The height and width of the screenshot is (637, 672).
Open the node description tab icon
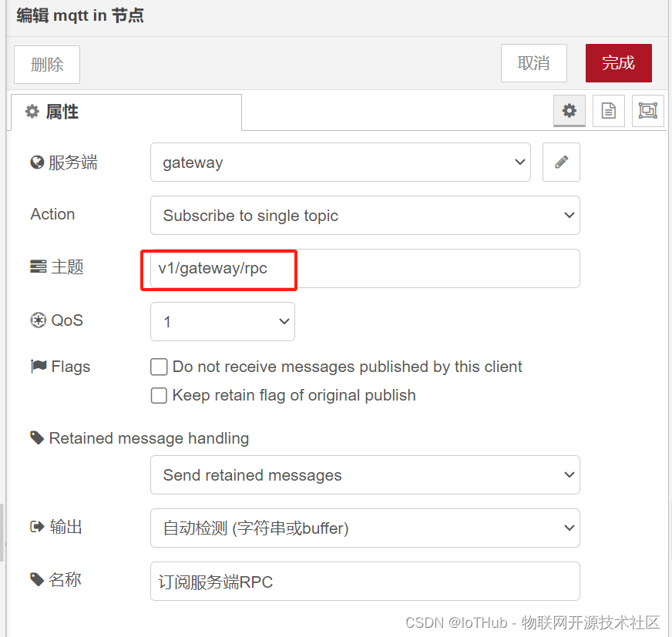(608, 110)
